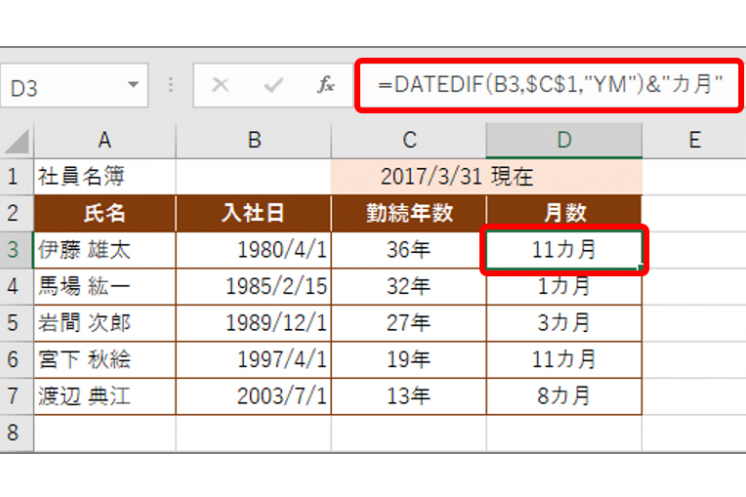
Task: Select row 5 header
Action: point(17,323)
